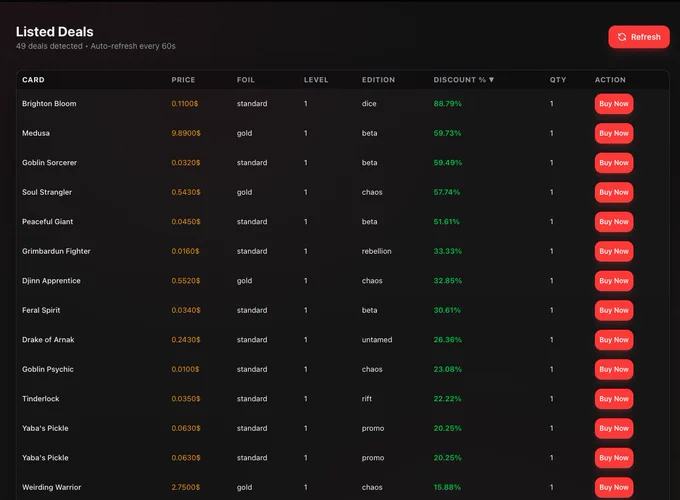Click the EDITION column header

pyautogui.click(x=379, y=80)
